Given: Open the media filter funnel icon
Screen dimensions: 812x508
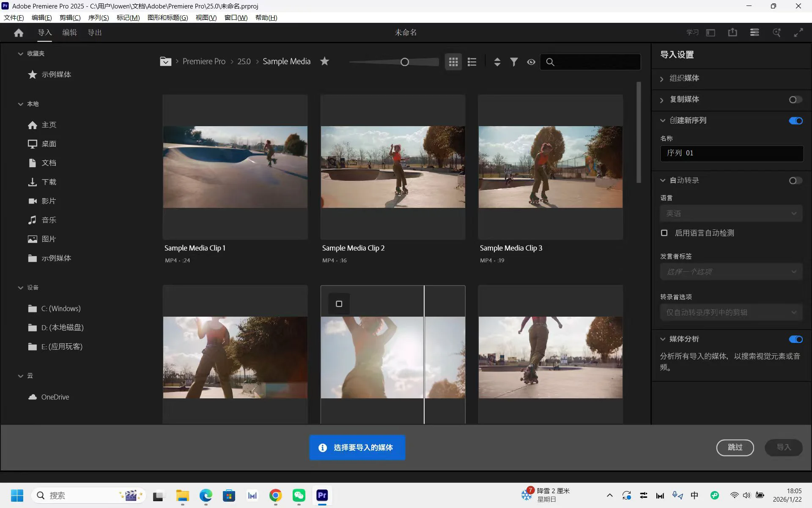Looking at the screenshot, I should [x=514, y=62].
